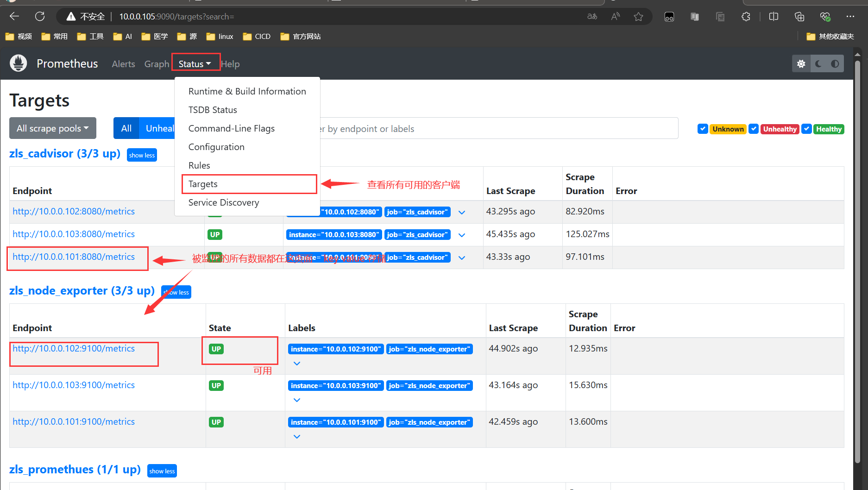Add page to favorites with star icon
Viewport: 868px width, 490px height.
(x=639, y=17)
